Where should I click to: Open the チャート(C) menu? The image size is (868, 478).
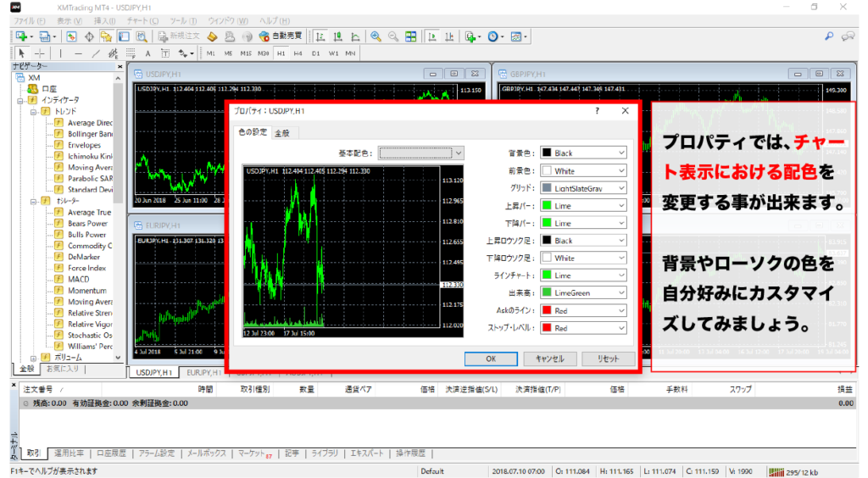142,21
